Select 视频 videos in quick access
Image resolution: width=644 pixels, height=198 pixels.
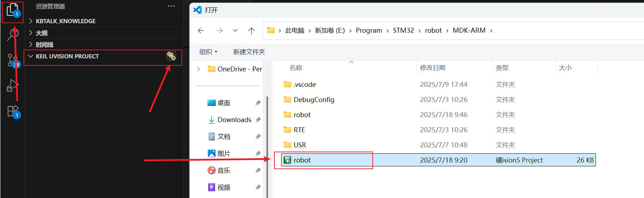tap(219, 187)
